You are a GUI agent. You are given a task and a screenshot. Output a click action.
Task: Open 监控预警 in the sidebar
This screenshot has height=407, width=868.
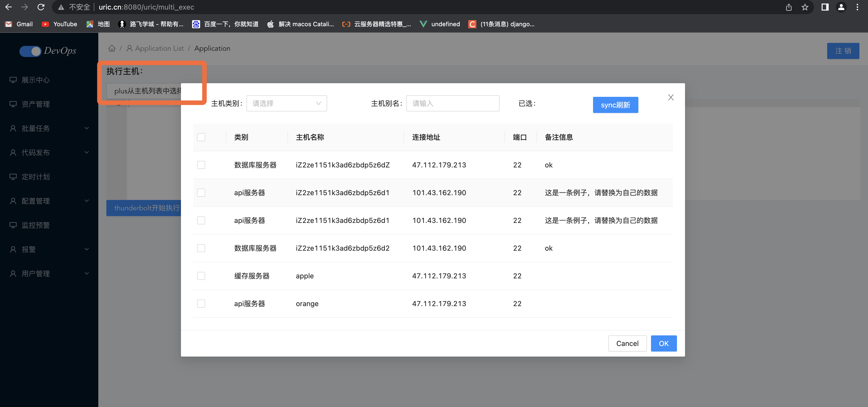[35, 225]
